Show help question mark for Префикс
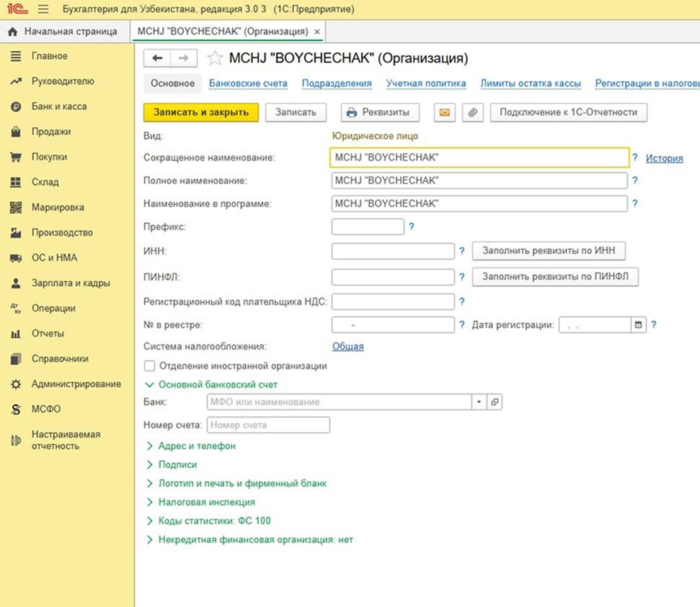 412,227
